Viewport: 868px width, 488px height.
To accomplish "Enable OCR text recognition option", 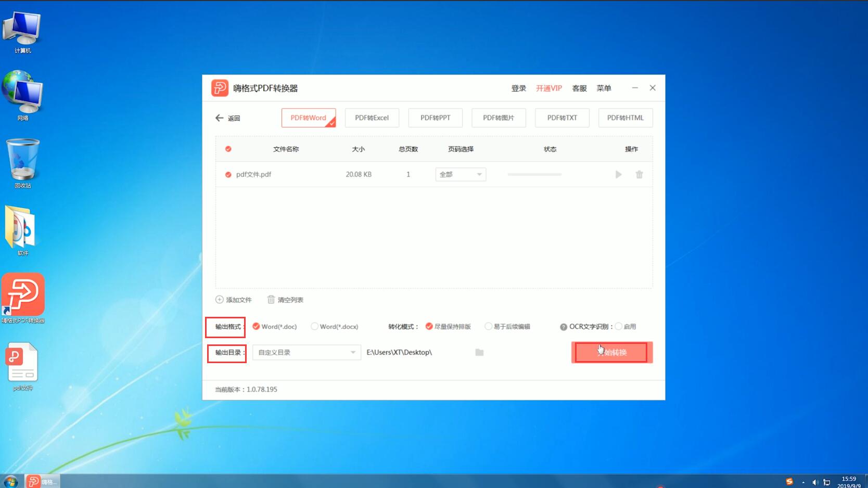I will (626, 327).
